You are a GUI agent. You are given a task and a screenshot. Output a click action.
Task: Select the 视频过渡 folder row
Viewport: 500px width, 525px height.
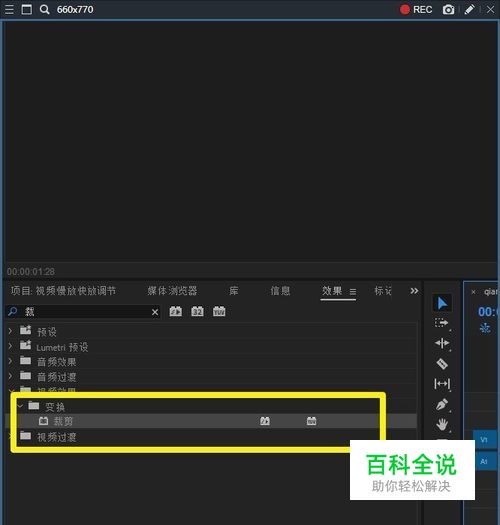212,436
